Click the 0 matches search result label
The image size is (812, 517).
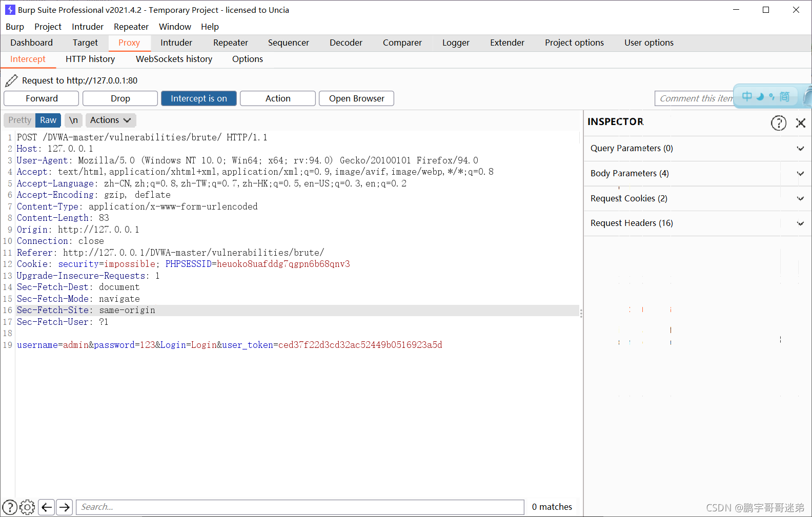click(552, 507)
